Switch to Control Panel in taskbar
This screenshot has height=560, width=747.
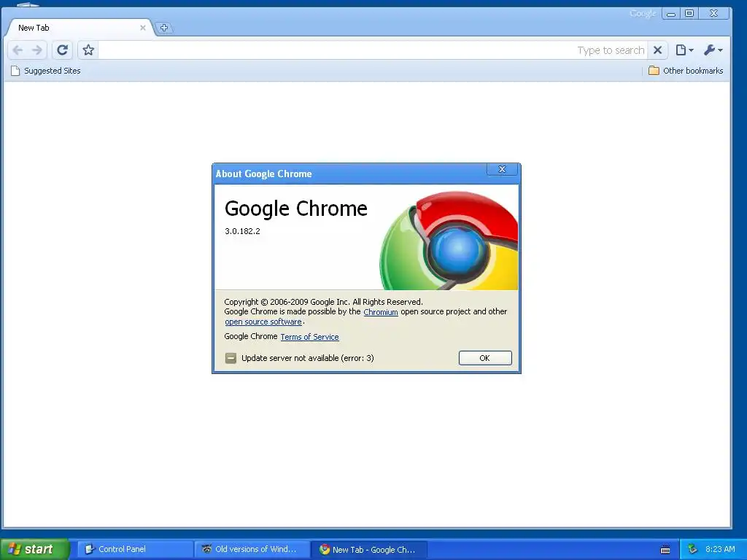point(135,549)
